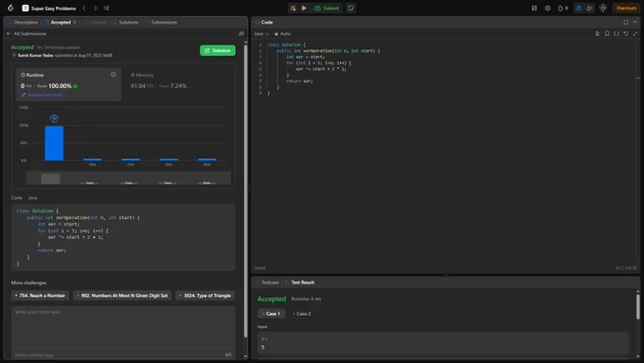The image size is (644, 363).
Task: Enter fullscreen editor icon
Action: [635, 34]
